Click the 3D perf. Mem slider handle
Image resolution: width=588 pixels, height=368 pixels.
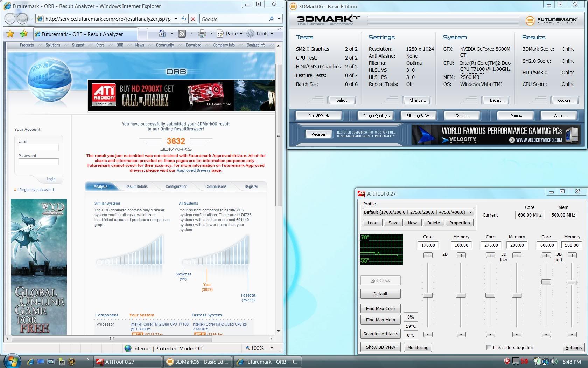572,282
